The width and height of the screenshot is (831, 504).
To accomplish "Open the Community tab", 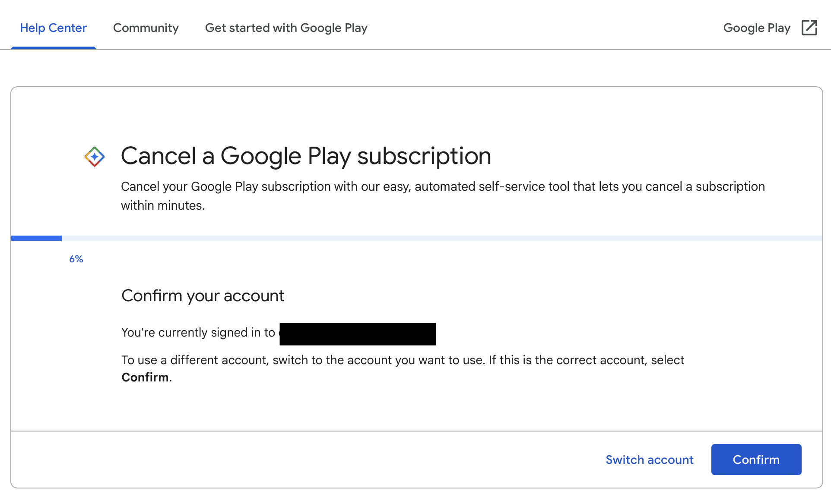I will (146, 28).
